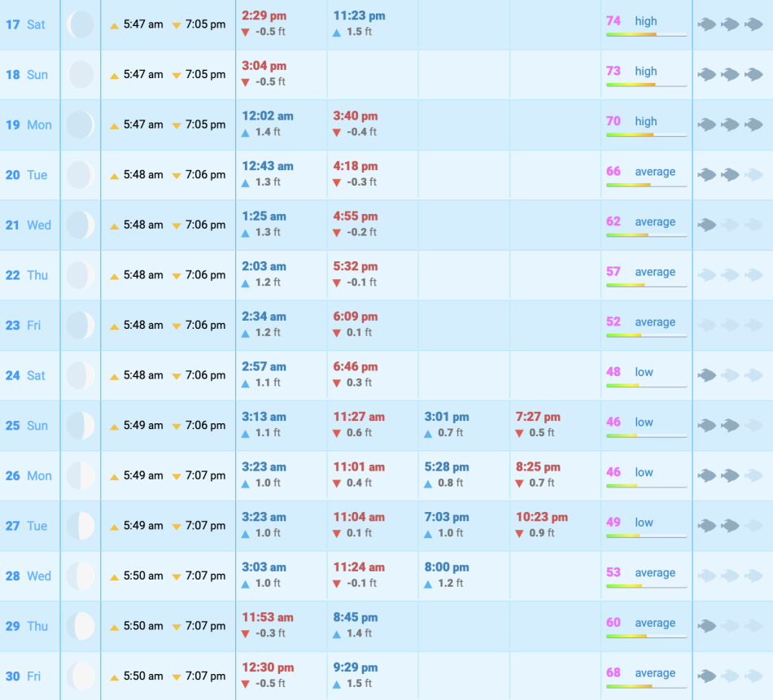773x700 pixels.
Task: Click the fish activity icons for Thu 22
Action: [x=730, y=275]
